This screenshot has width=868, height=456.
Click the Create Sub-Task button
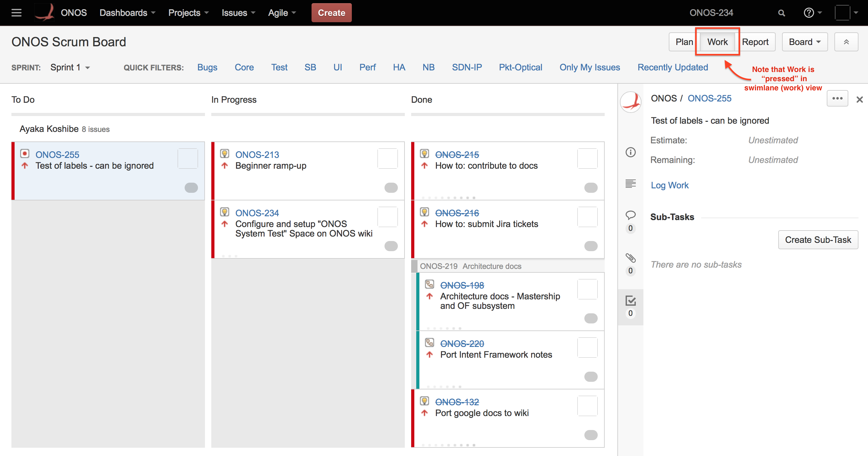[818, 240]
